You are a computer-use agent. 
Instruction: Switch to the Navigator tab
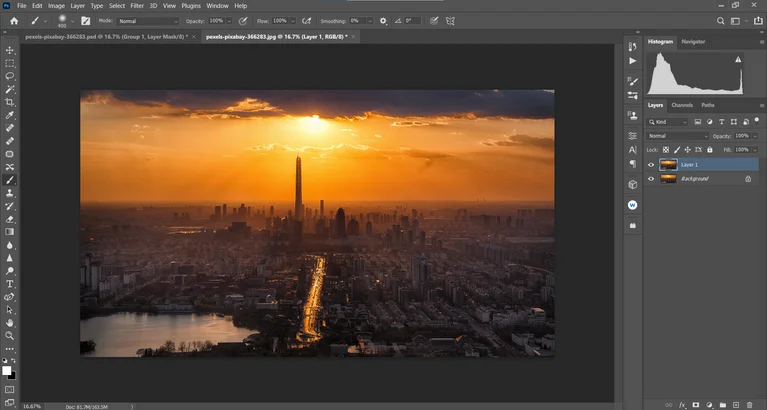tap(693, 42)
